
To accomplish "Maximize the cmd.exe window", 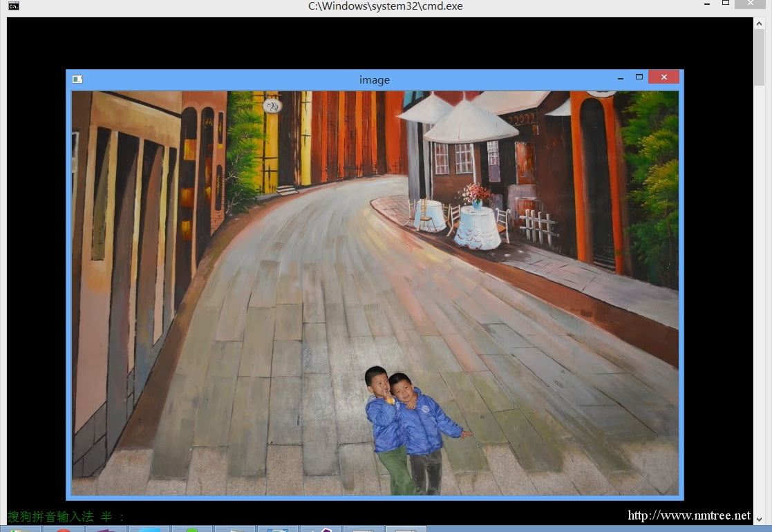I will tap(725, 3).
